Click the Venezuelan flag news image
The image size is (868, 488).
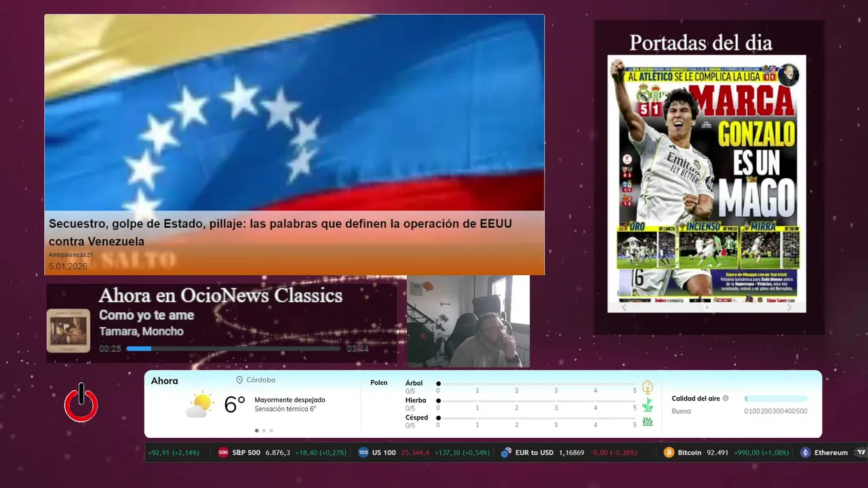point(294,113)
